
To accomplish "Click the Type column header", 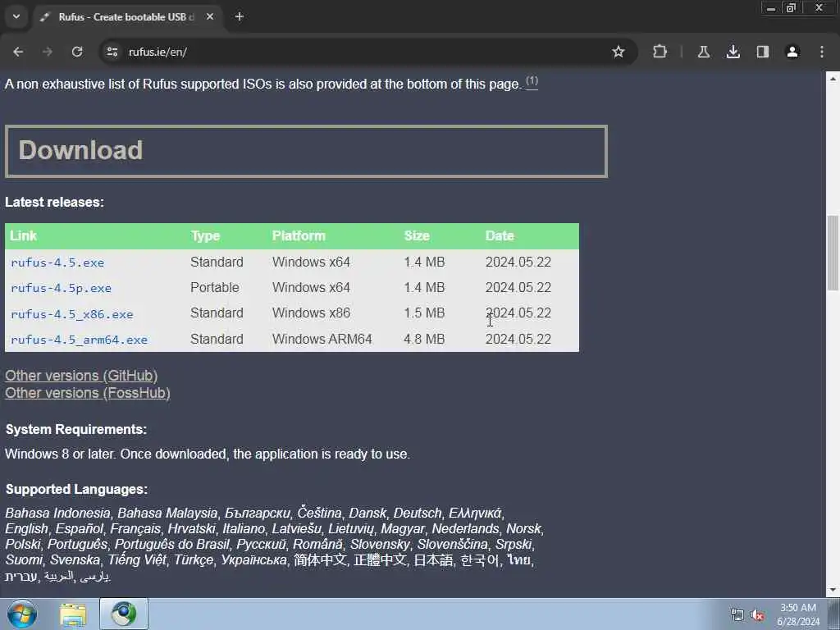I will 205,235.
